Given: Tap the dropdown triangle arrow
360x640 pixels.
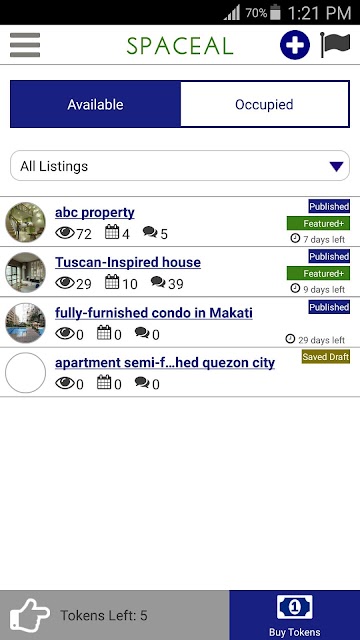Looking at the screenshot, I should tap(336, 167).
